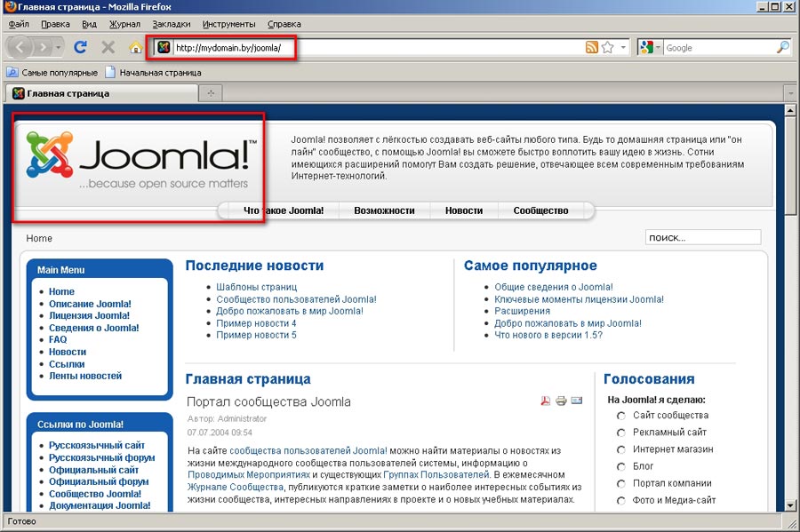The image size is (800, 532).
Task: Select the Портал компании poll option
Action: coord(621,483)
